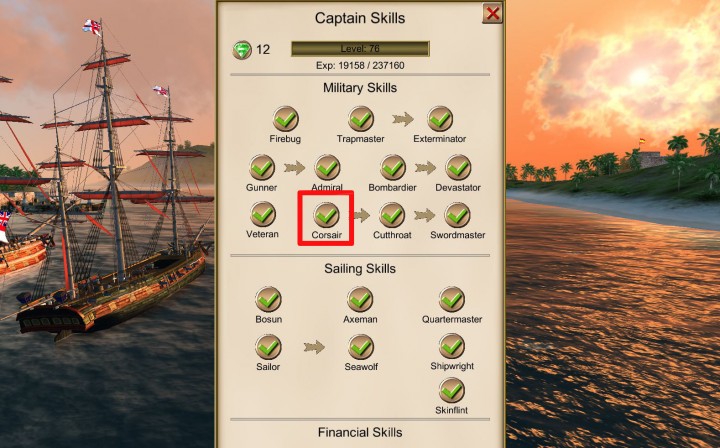Open the Financial Skills section header

tap(360, 432)
